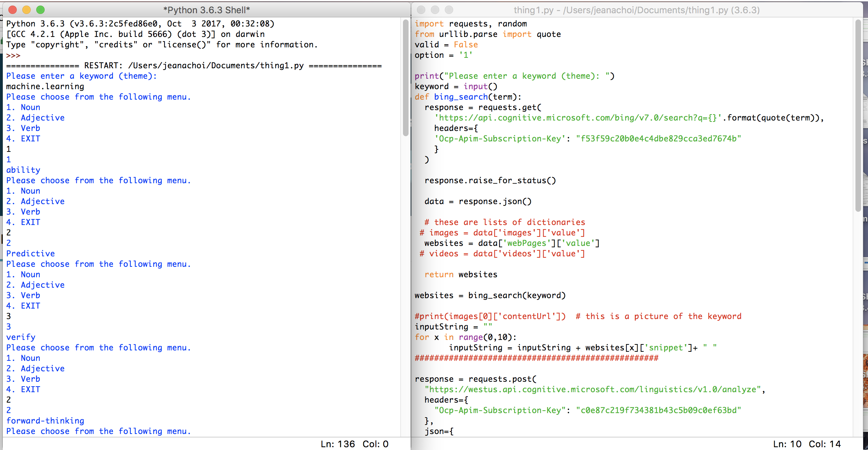The image size is (868, 450).
Task: Click the 'forward-thinking' output in the shell
Action: pos(45,421)
